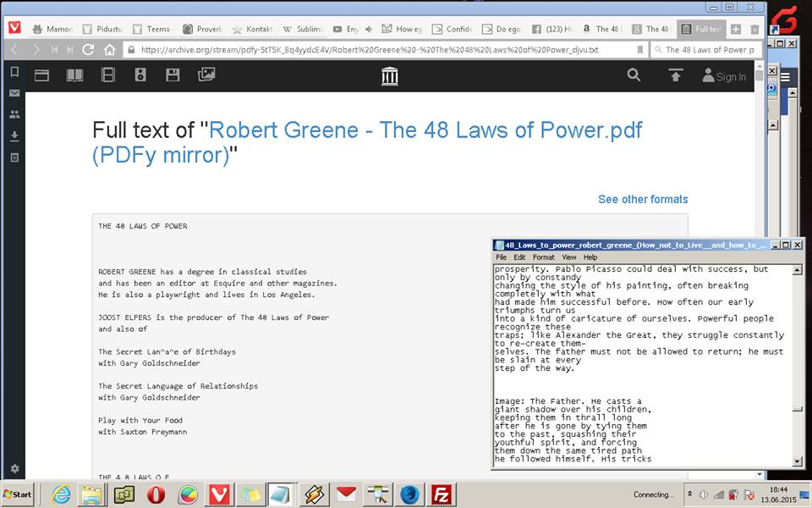812x508 pixels.
Task: Open the Vivaldi contacts panel
Action: [14, 114]
